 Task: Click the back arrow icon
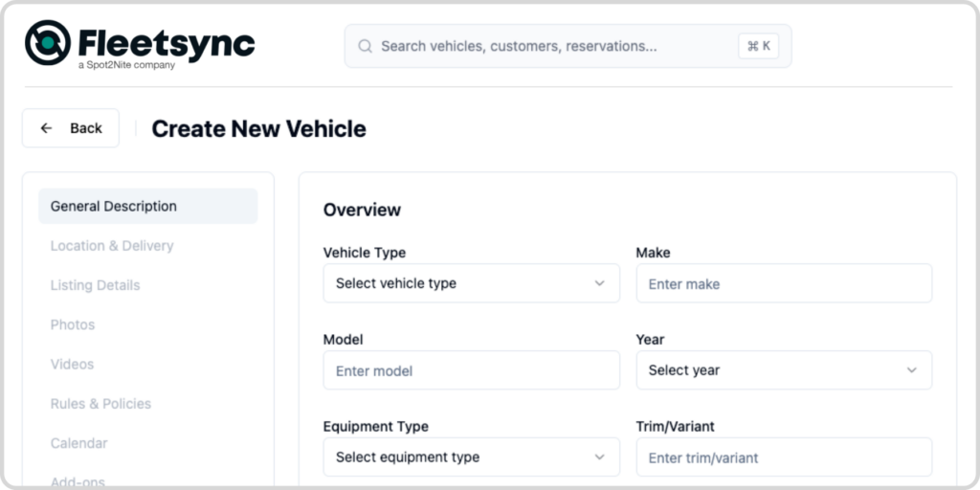point(46,128)
